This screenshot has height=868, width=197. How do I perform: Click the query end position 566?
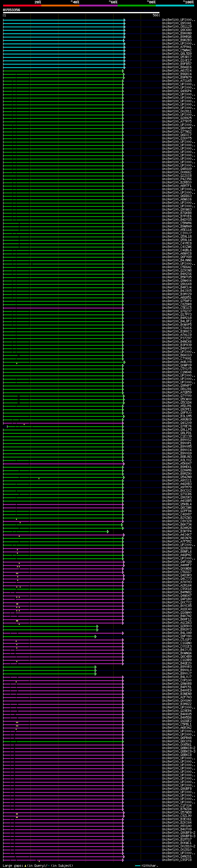click(x=155, y=15)
